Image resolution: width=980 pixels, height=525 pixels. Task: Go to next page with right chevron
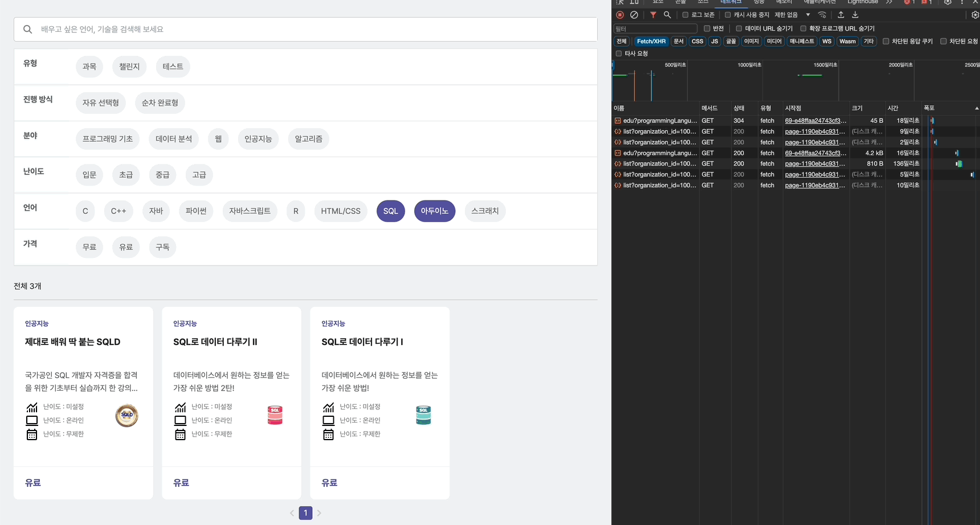pyautogui.click(x=319, y=513)
